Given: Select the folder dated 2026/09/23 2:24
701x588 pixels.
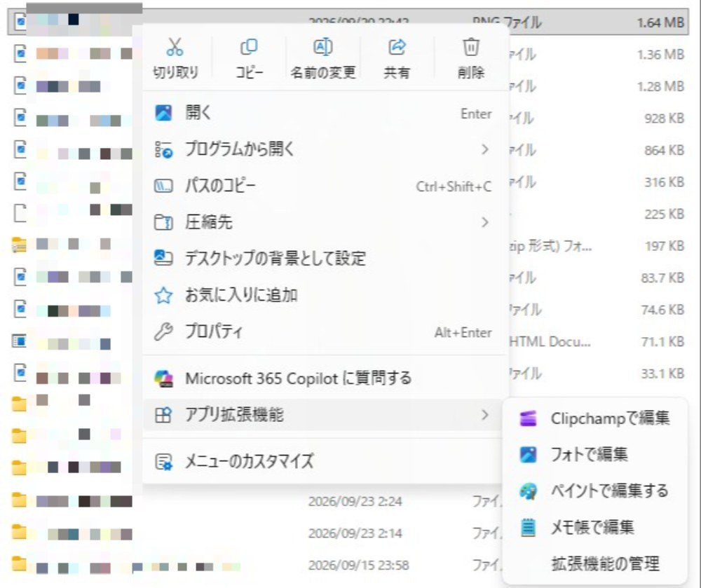Looking at the screenshot, I should [348, 501].
